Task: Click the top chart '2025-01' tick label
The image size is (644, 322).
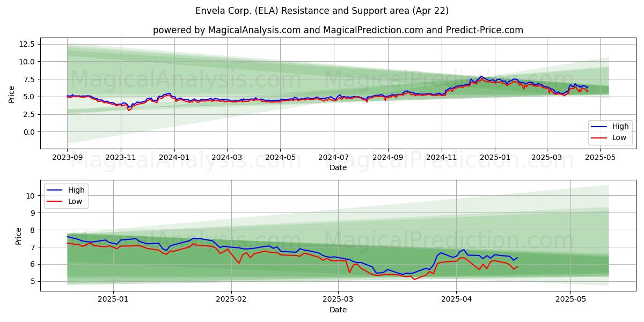Action: [495, 157]
